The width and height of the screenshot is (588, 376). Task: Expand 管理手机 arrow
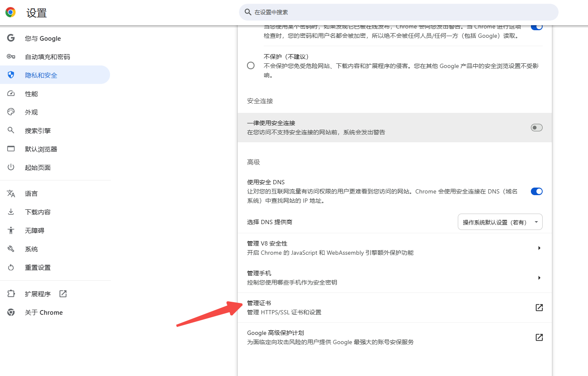tap(539, 278)
